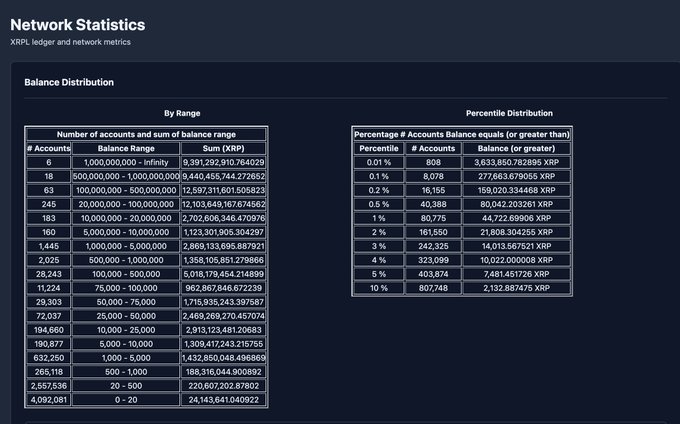The width and height of the screenshot is (680, 424).
Task: Select the 5,000 - 10,000 range cell
Action: click(126, 344)
